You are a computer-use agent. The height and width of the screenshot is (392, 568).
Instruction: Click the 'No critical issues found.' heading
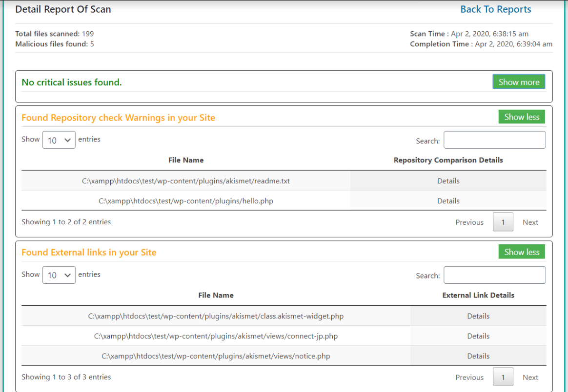[72, 82]
